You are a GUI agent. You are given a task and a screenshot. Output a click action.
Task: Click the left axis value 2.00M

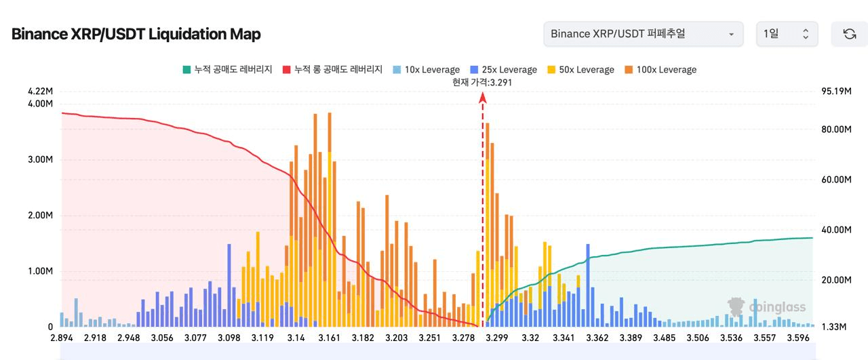point(40,216)
